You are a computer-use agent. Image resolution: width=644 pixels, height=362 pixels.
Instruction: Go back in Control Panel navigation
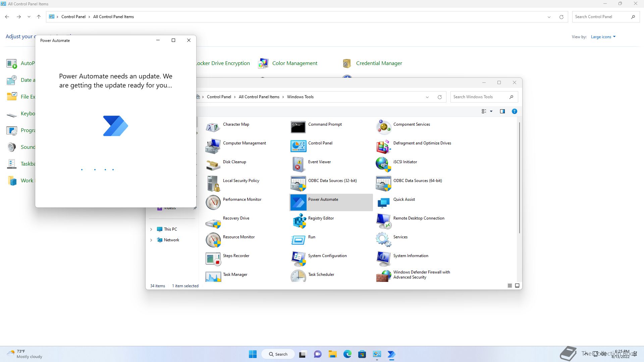point(7,17)
